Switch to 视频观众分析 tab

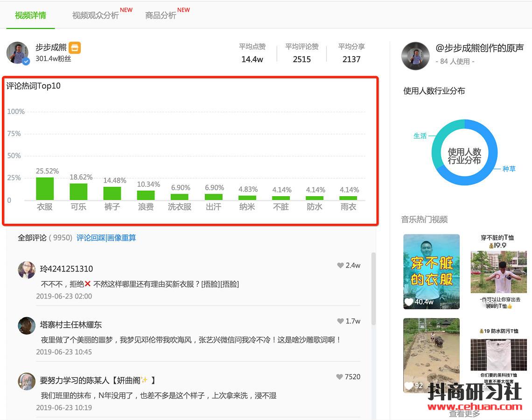pos(96,15)
